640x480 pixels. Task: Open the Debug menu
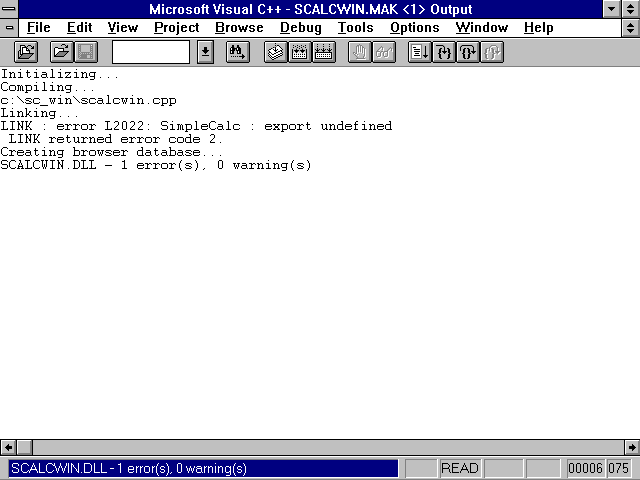click(300, 28)
